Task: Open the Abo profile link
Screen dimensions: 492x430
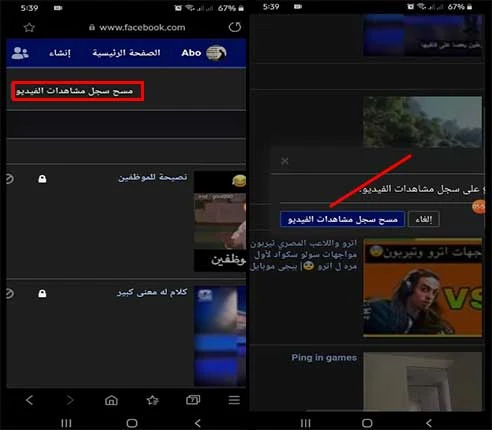Action: pos(191,53)
